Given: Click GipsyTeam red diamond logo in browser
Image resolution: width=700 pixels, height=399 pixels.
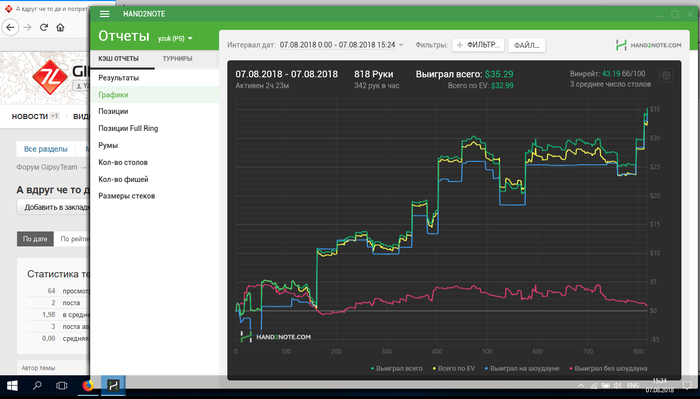Looking at the screenshot, I should (x=50, y=77).
